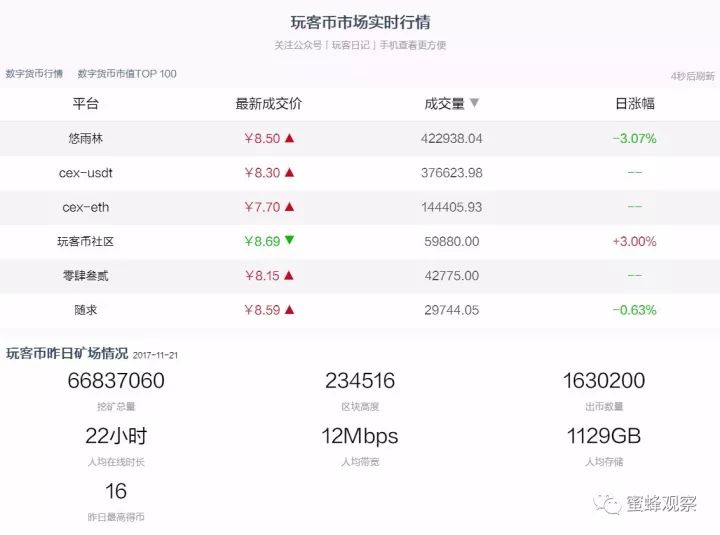
Task: Click the 玩客币市场实时行情 page title
Action: point(360,22)
